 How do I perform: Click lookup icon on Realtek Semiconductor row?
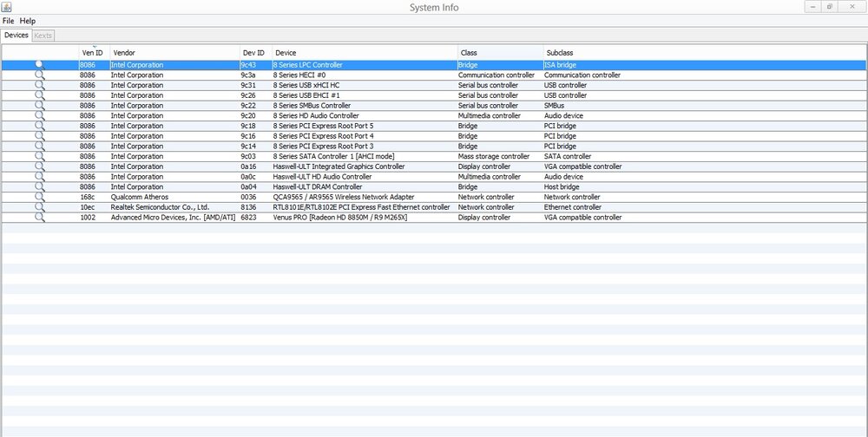point(39,207)
